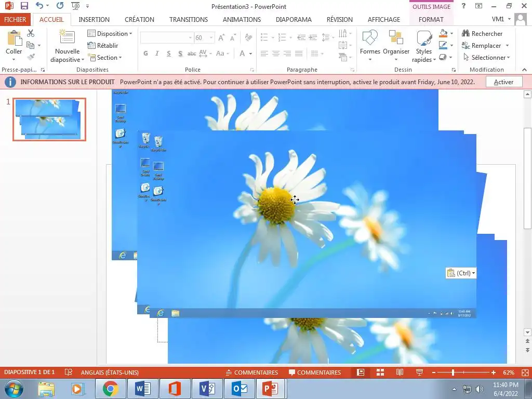Toggle underline S formatting
532x399 pixels.
[x=169, y=54]
